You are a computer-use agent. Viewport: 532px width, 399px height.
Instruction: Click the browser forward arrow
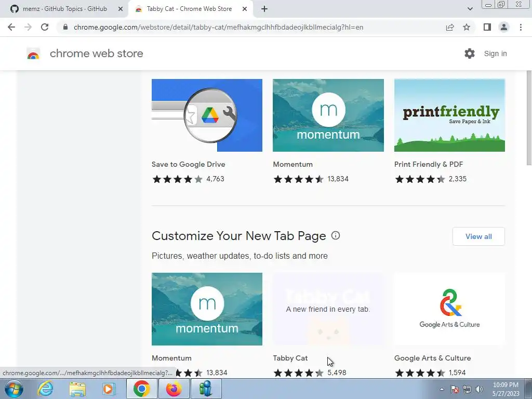click(x=28, y=27)
